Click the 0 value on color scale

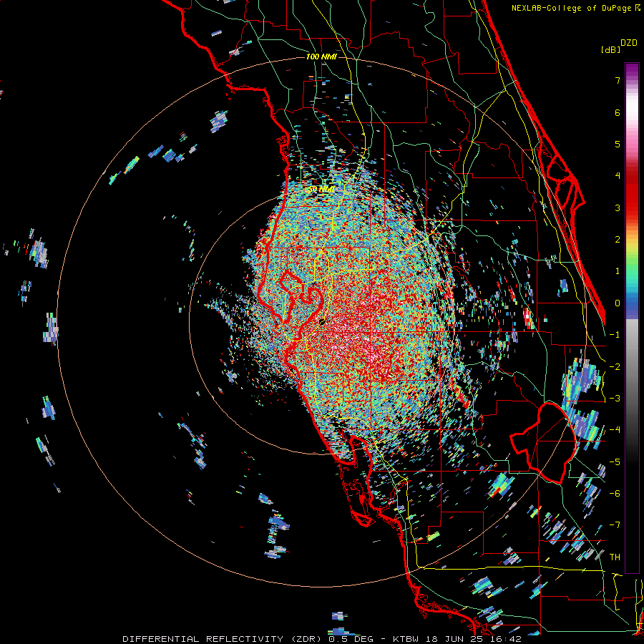[x=618, y=303]
